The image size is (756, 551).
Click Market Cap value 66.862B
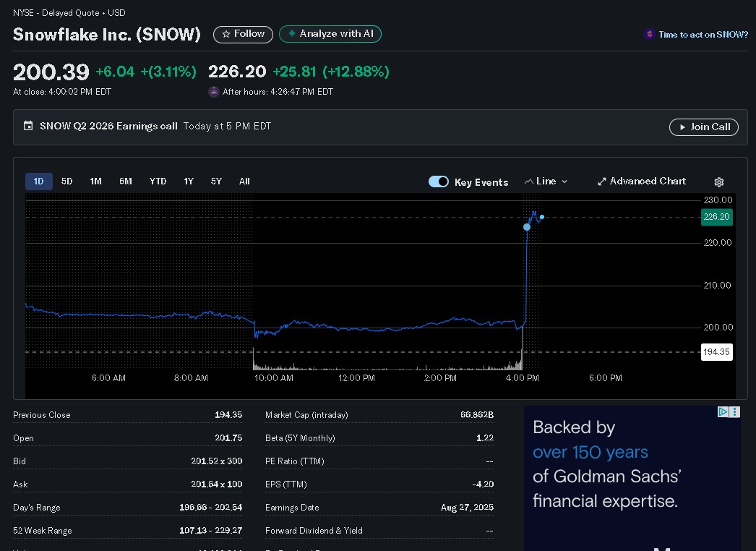pos(477,415)
